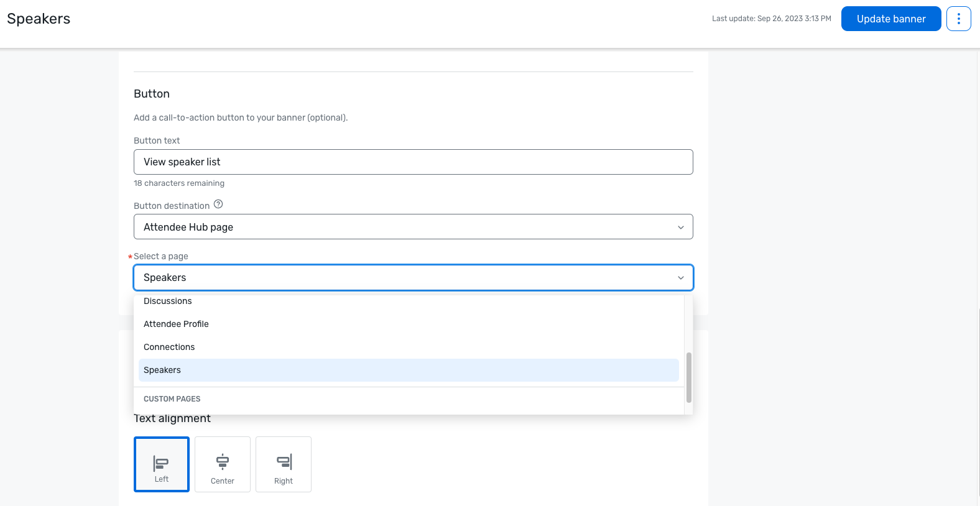The width and height of the screenshot is (980, 506).
Task: Open the three-dot more options menu
Action: pos(958,19)
